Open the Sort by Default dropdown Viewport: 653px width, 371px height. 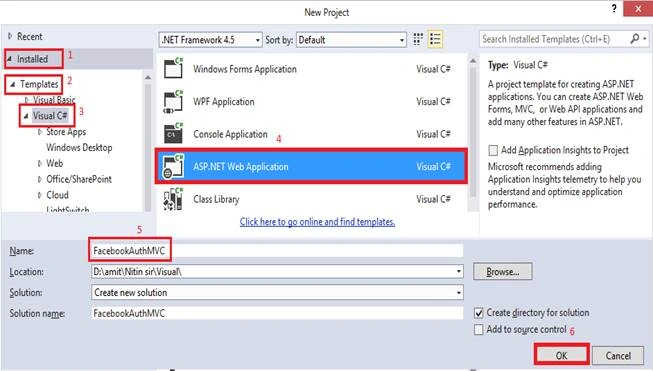pos(351,40)
